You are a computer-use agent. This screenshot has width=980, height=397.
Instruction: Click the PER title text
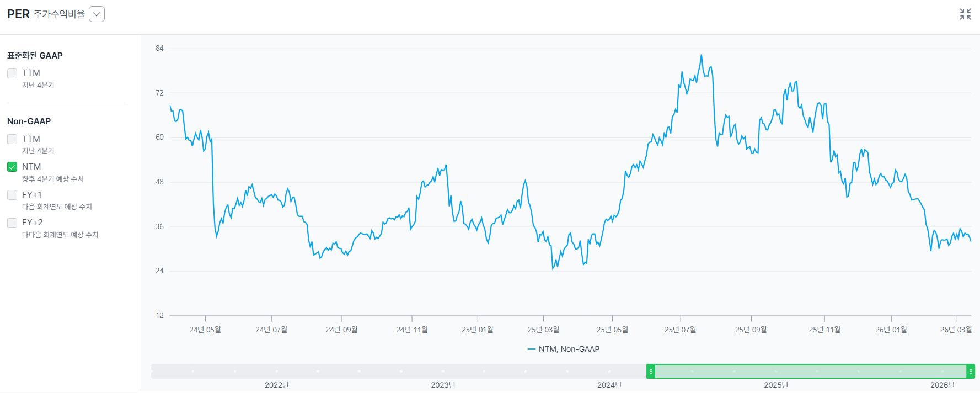pyautogui.click(x=18, y=14)
